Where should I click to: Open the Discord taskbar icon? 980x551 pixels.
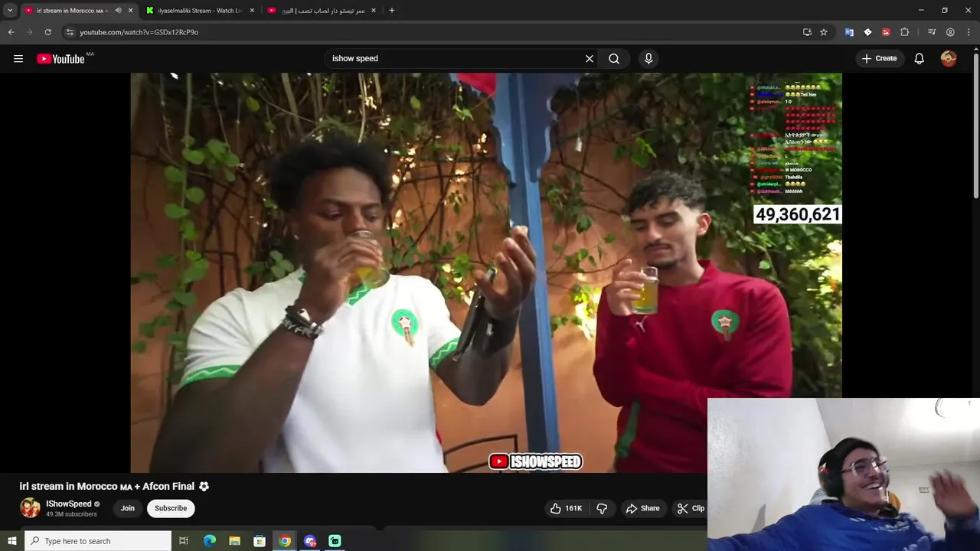[310, 541]
